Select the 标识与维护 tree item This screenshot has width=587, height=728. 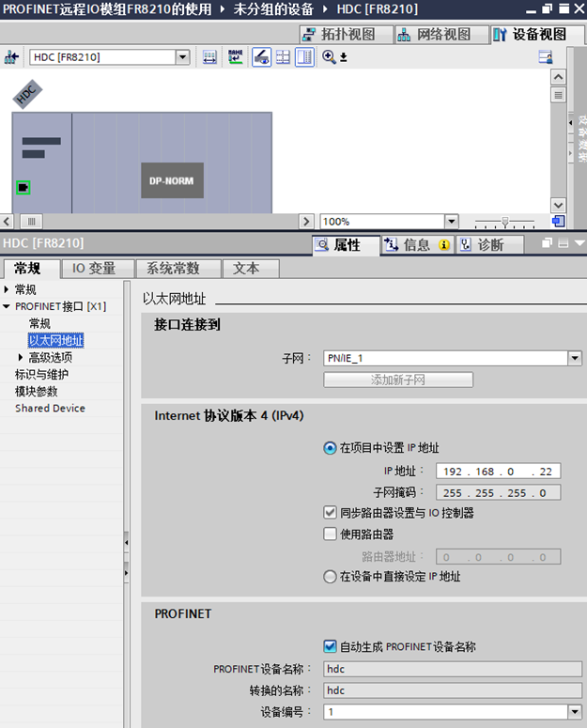41,374
